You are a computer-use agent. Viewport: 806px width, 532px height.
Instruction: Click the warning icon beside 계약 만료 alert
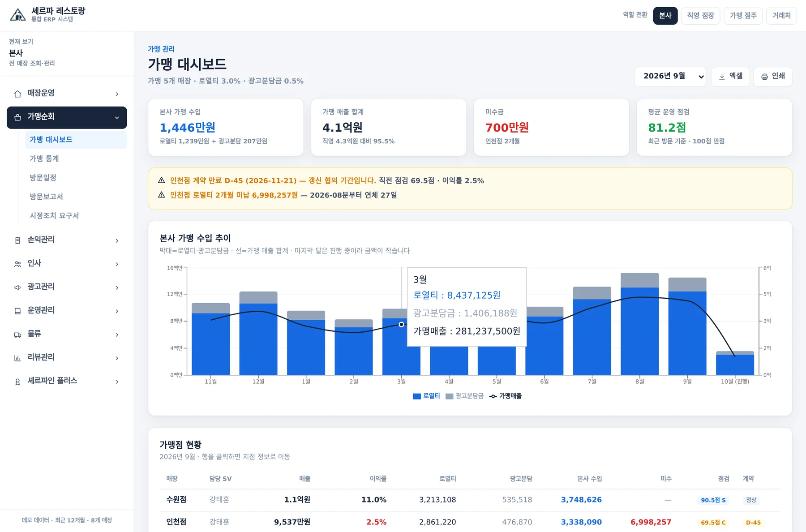point(162,180)
